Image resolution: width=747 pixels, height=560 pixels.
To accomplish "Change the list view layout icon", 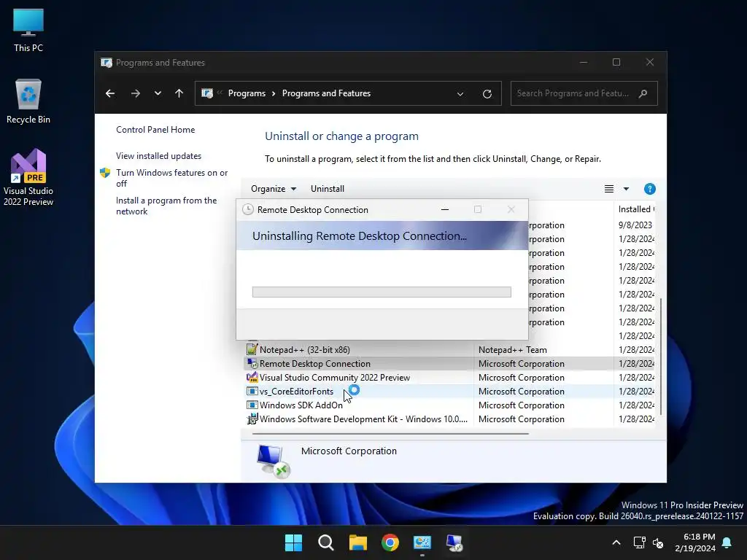I will pyautogui.click(x=609, y=189).
